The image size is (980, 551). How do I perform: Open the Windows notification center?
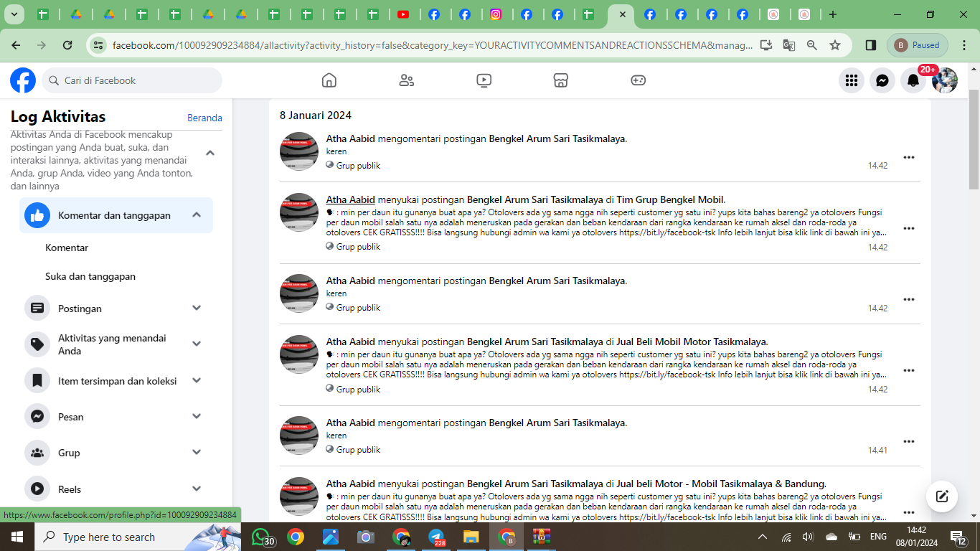tap(958, 537)
